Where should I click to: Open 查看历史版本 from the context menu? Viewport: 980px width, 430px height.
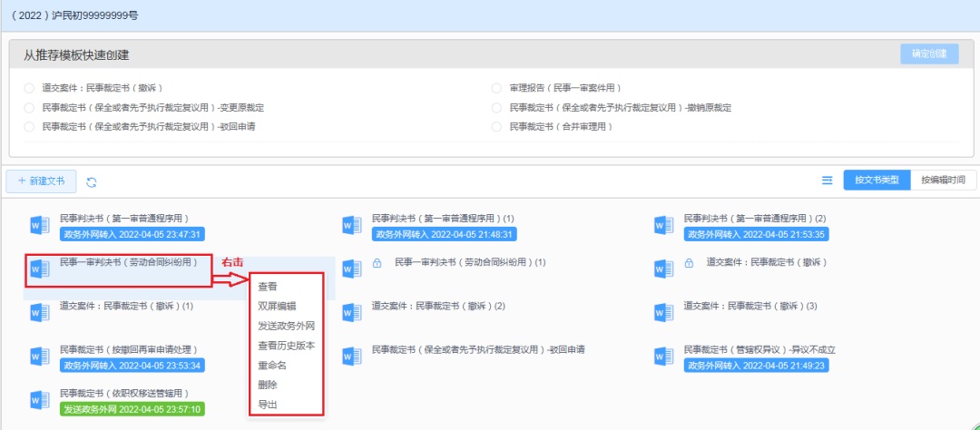pos(286,346)
